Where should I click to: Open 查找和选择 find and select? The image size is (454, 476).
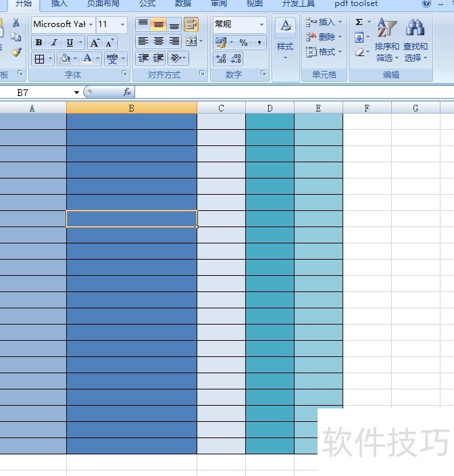click(415, 39)
